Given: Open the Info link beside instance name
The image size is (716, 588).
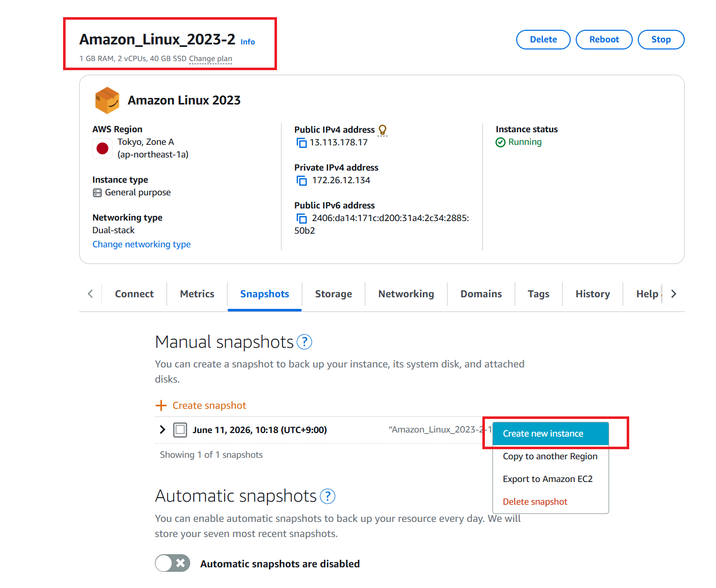Looking at the screenshot, I should [248, 42].
